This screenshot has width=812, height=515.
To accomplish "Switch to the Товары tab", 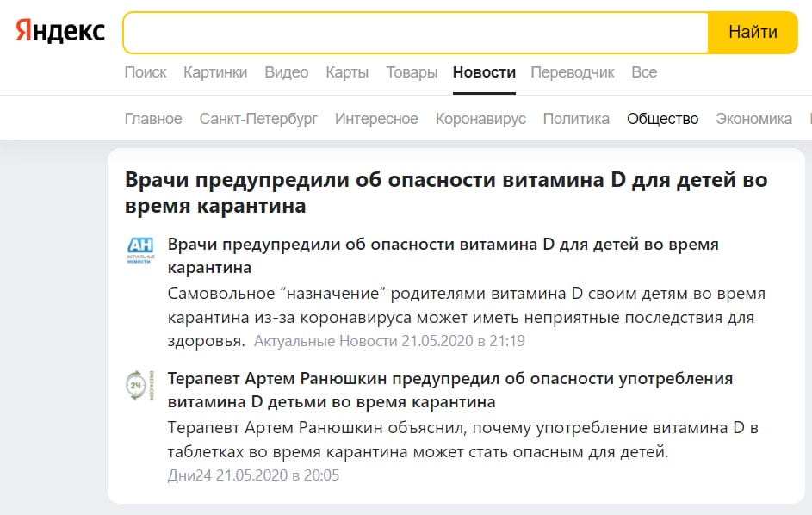I will pyautogui.click(x=412, y=72).
